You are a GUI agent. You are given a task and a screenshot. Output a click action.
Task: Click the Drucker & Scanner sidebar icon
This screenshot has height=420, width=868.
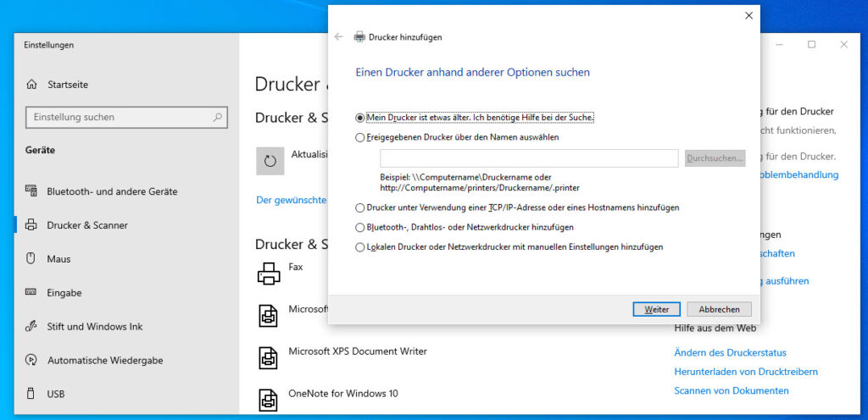(31, 225)
